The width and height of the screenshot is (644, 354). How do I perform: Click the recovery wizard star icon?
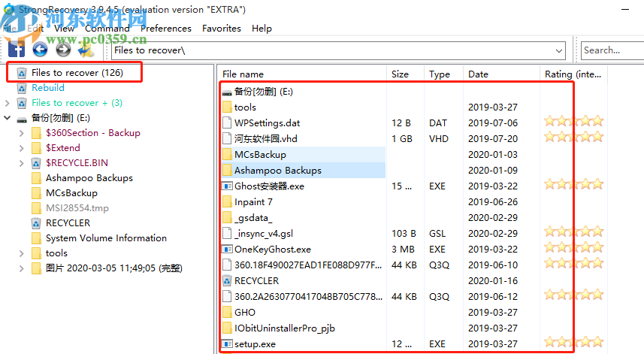click(x=86, y=50)
